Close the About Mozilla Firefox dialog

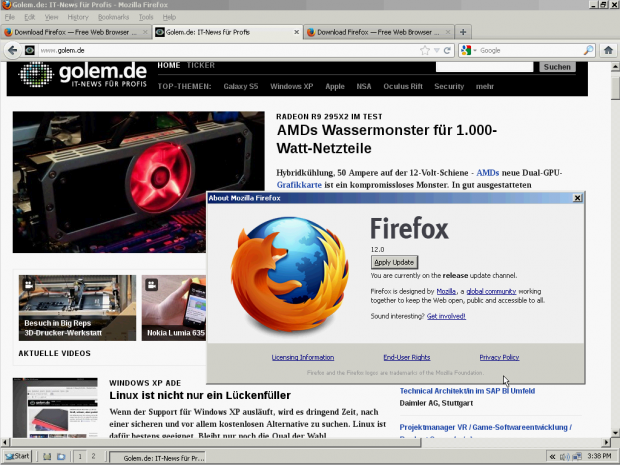point(577,198)
